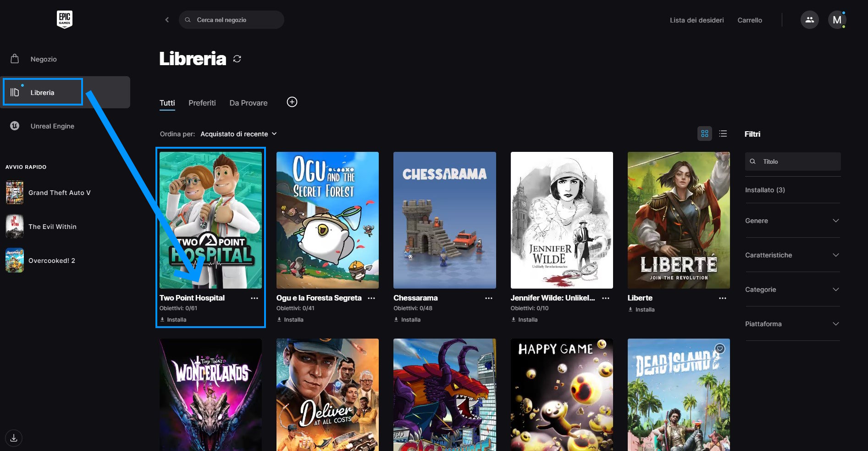Open downloads icon in the sidebar

click(x=14, y=437)
